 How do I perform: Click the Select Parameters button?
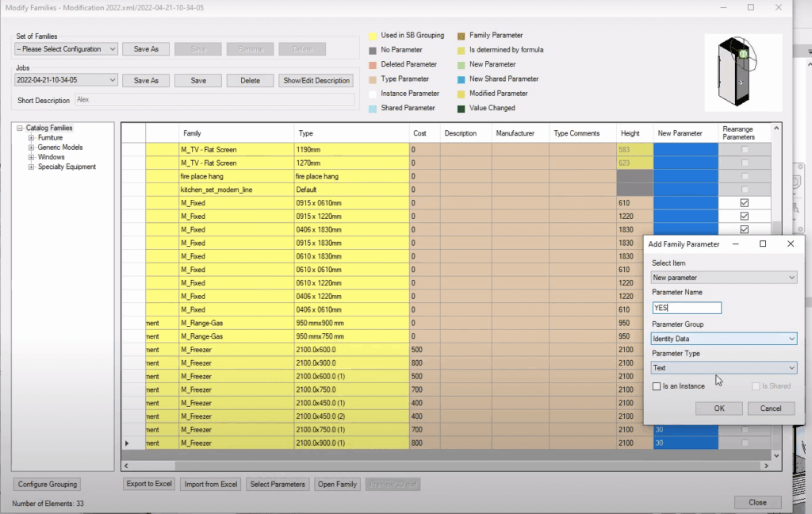click(278, 484)
